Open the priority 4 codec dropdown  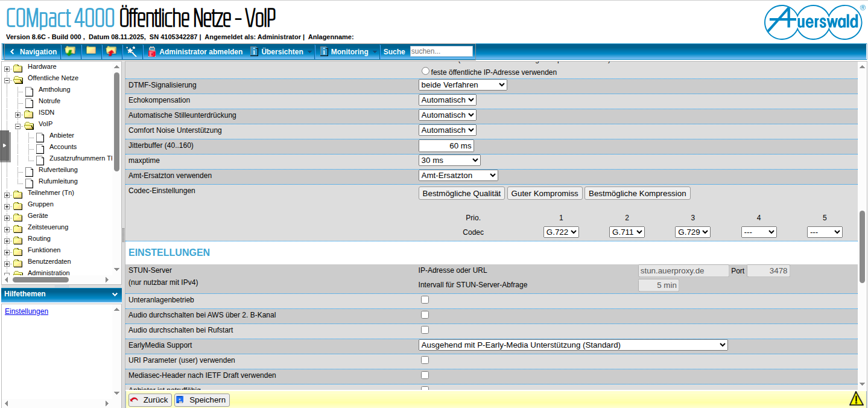(759, 232)
